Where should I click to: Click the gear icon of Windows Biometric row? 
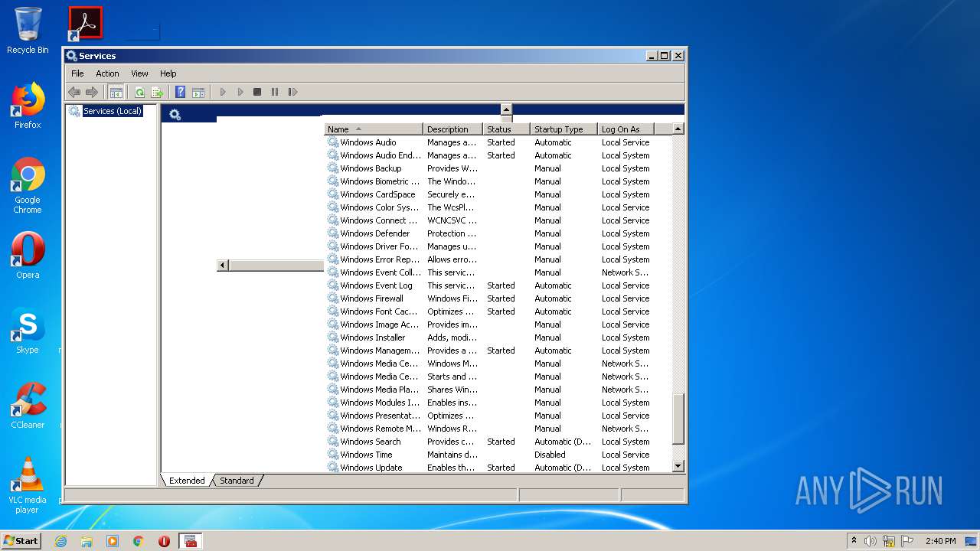(x=333, y=181)
